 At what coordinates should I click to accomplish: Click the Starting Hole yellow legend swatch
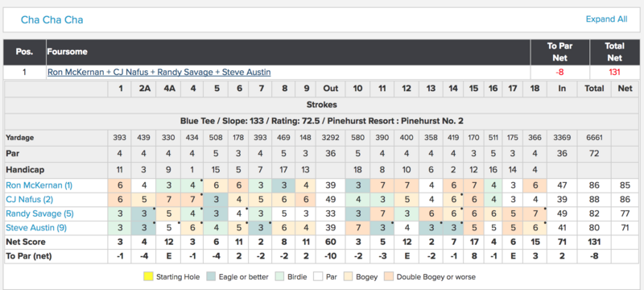point(148,276)
